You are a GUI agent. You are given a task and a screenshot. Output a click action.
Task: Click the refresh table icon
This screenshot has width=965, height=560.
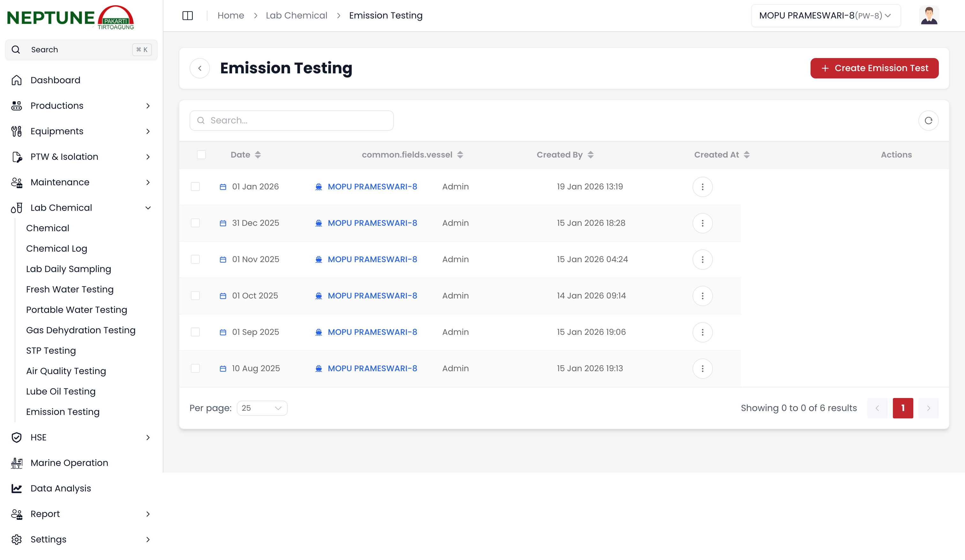tap(928, 121)
